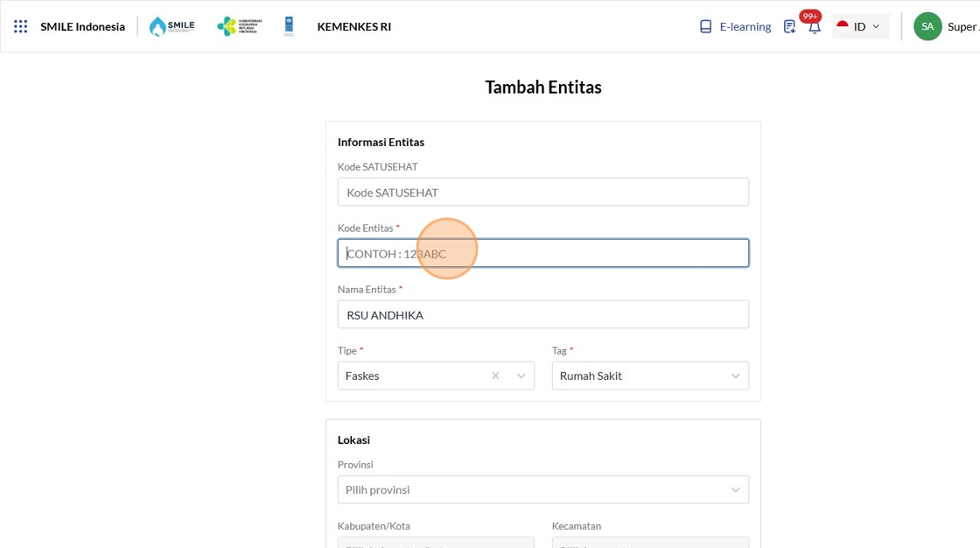Viewport: 980px width, 548px height.
Task: Click the Kode Entitas input field
Action: pyautogui.click(x=542, y=253)
